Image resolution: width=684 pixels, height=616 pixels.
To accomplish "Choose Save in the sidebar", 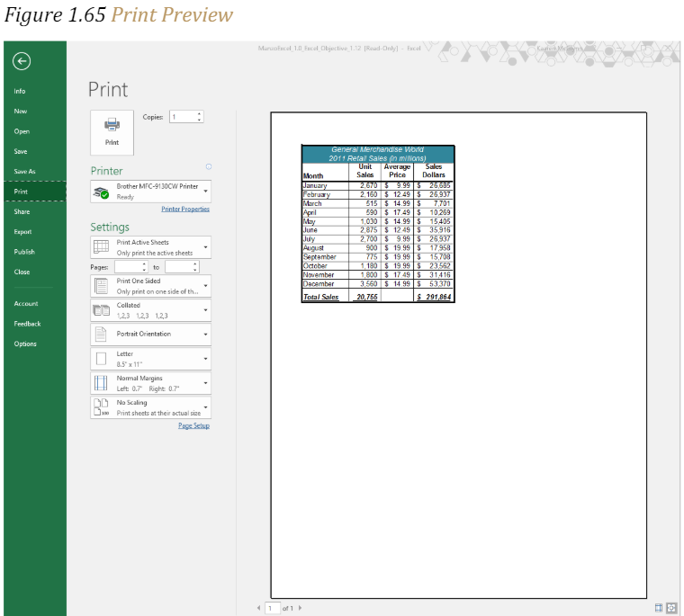I will tap(21, 151).
